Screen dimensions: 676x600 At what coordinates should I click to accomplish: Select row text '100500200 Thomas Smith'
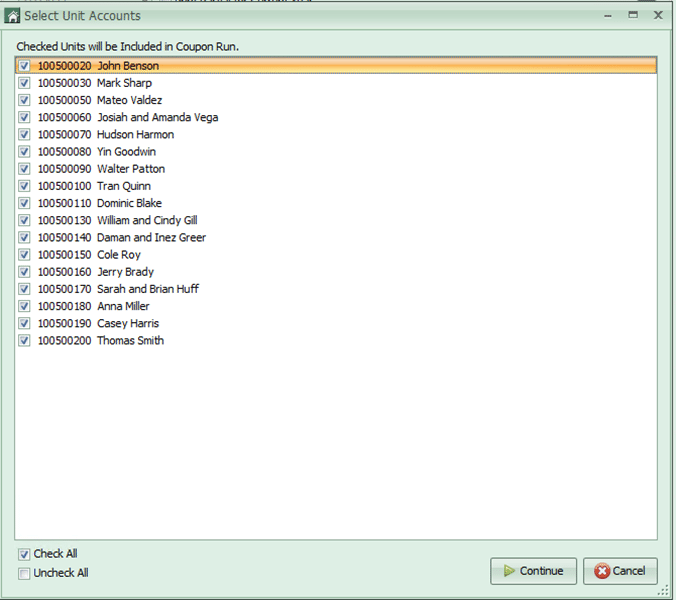(101, 341)
